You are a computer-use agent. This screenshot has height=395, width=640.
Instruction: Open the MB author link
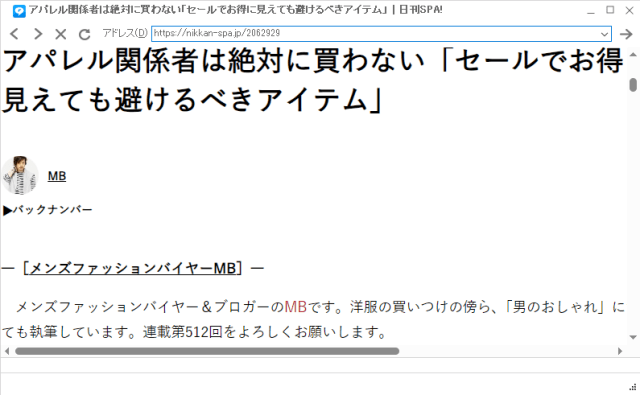57,176
